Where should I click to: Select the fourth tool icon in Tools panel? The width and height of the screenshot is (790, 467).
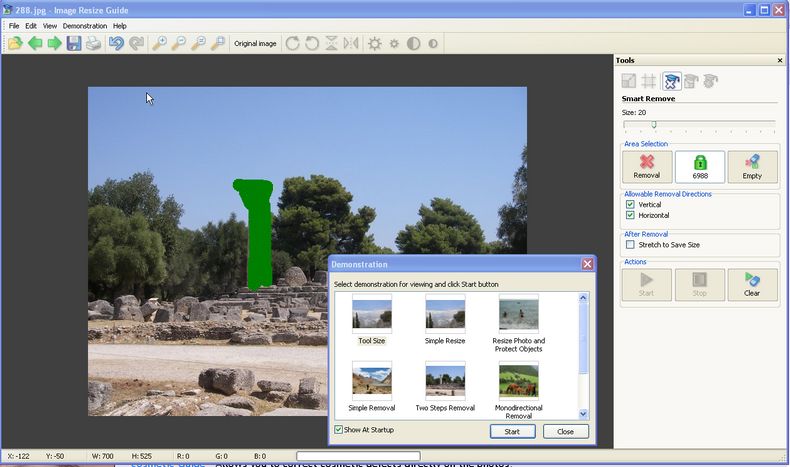[691, 81]
